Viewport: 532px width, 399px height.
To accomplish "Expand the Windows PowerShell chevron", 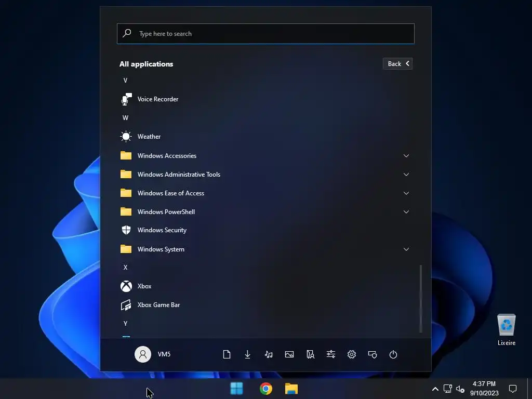I will tap(406, 212).
